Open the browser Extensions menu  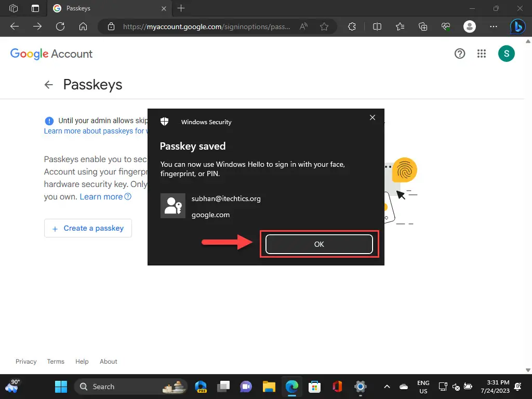pyautogui.click(x=353, y=26)
